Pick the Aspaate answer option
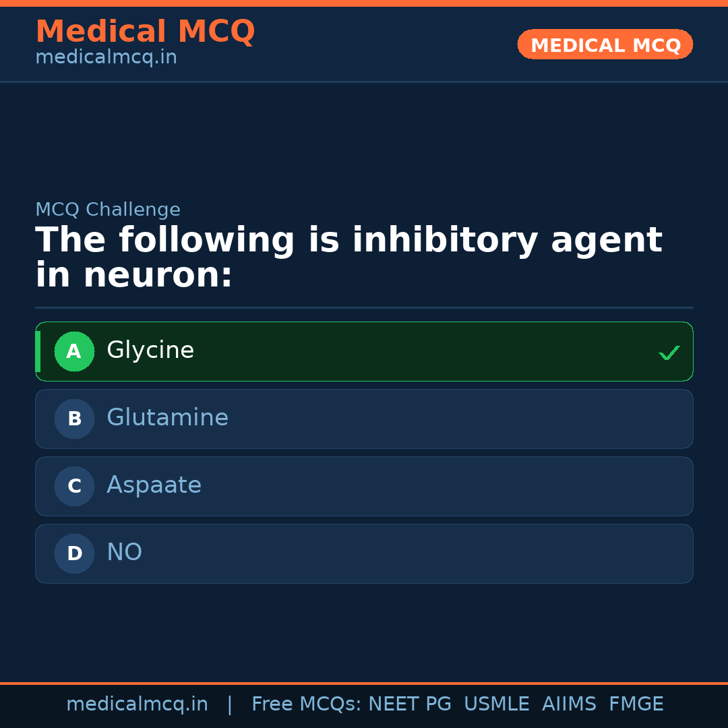 [x=364, y=486]
